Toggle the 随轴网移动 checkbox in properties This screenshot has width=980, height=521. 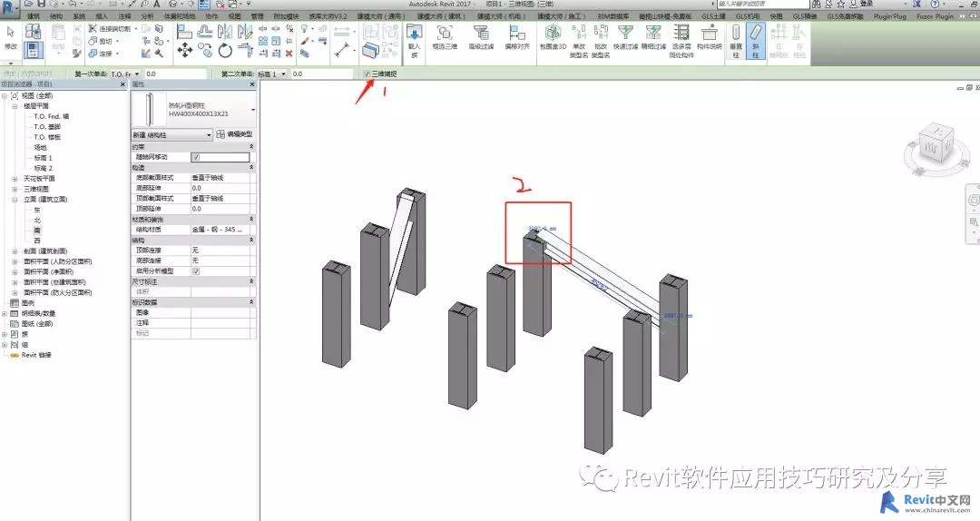[x=196, y=157]
